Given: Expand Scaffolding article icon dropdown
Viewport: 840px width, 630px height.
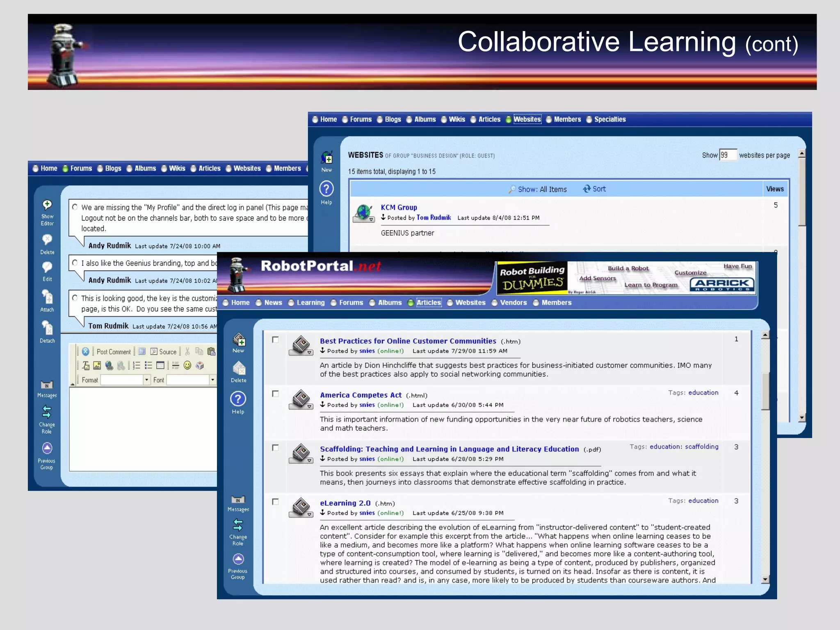Looking at the screenshot, I should [x=310, y=461].
